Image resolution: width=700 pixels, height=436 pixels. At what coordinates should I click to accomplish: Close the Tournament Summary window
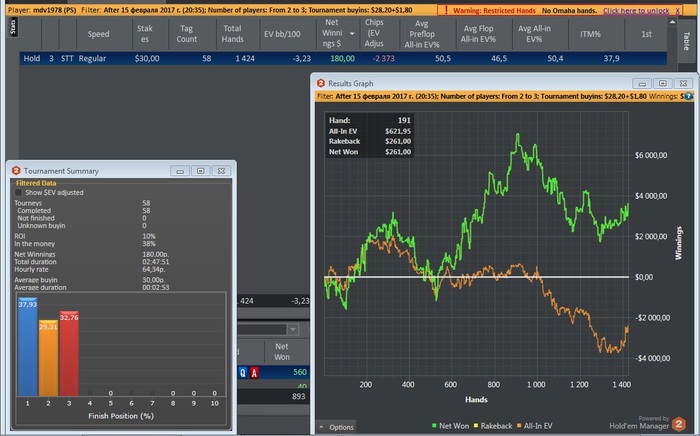click(221, 171)
